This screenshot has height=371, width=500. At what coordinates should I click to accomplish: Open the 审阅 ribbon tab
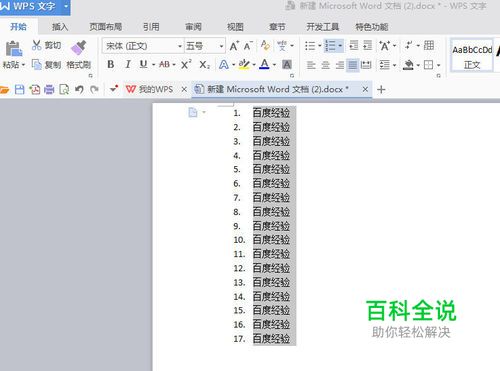pos(193,27)
